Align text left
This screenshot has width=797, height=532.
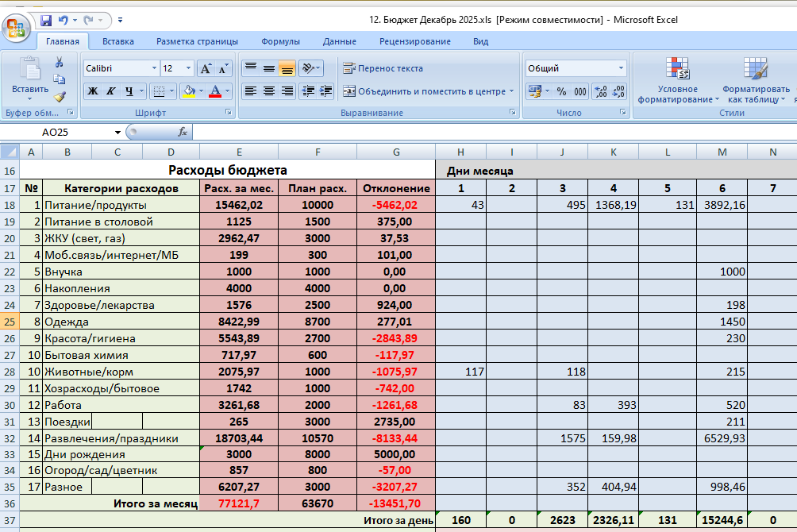pyautogui.click(x=251, y=91)
